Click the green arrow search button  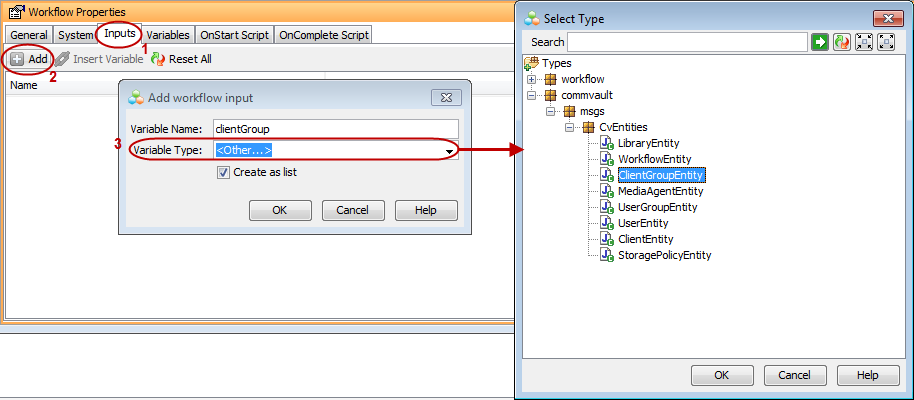click(x=821, y=42)
